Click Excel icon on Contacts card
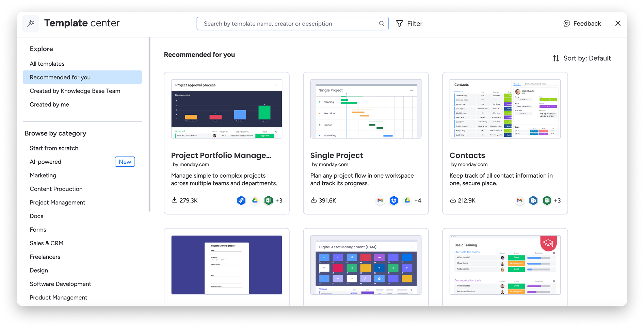The width and height of the screenshot is (644, 328). point(547,200)
